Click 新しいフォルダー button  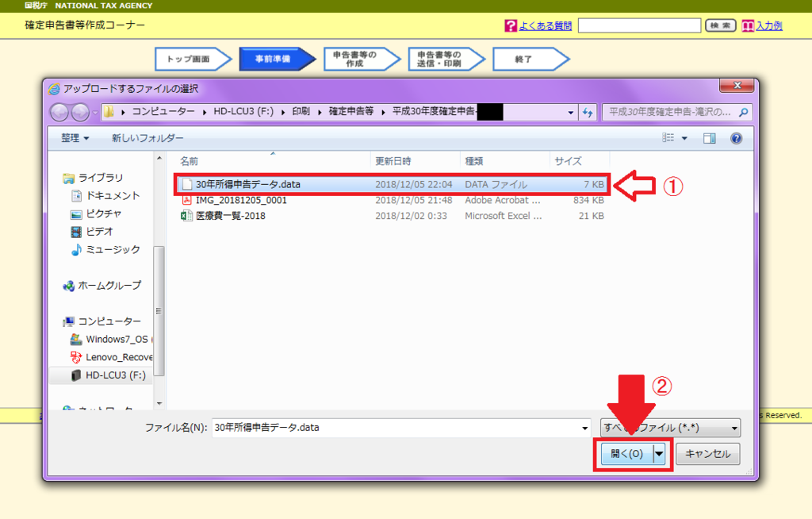pos(147,138)
